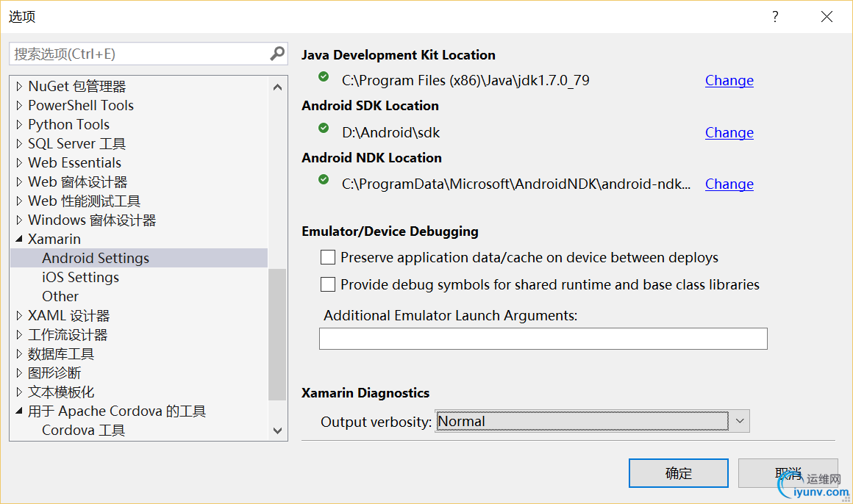Select iOS Settings under Xamarin

(x=80, y=277)
